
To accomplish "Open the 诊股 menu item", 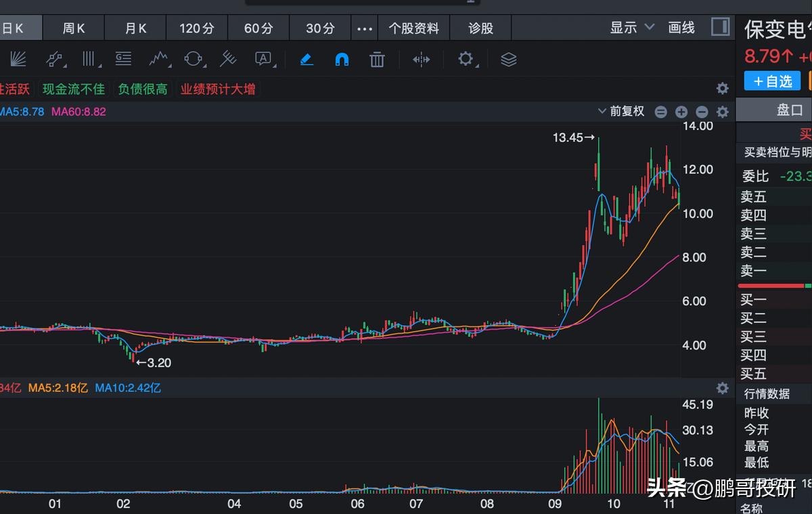I will pos(480,28).
